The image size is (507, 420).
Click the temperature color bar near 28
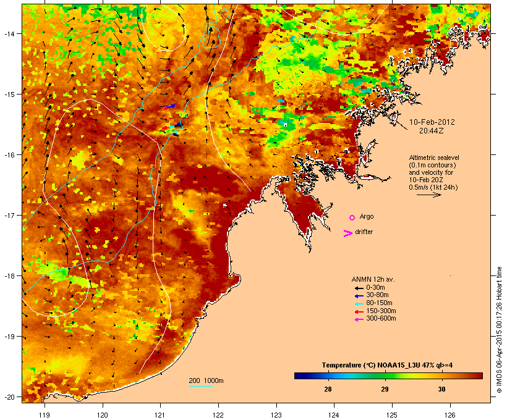click(x=328, y=376)
